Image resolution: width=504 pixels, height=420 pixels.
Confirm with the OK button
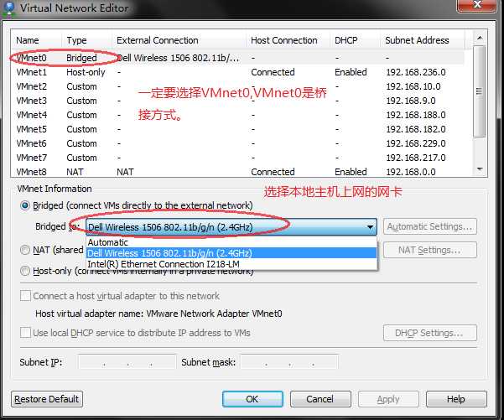coord(252,399)
